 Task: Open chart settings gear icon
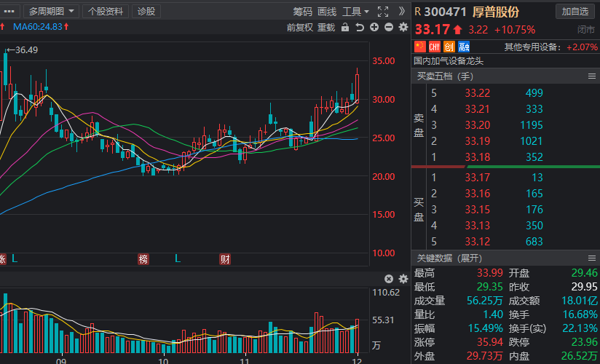(403, 28)
